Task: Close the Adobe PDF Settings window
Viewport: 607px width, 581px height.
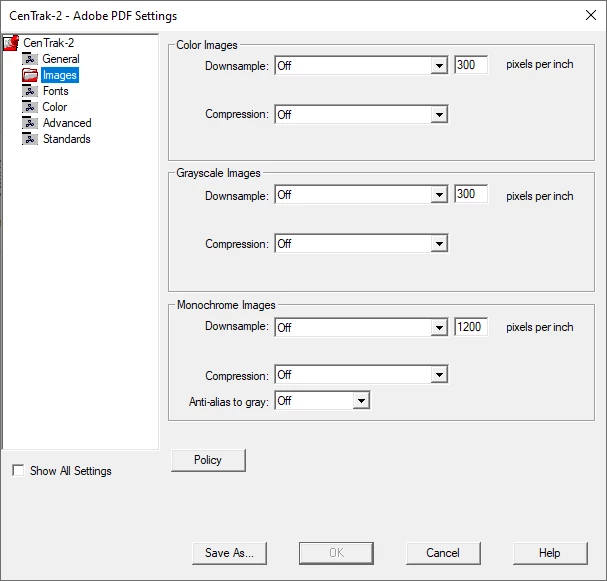Action: click(x=591, y=15)
